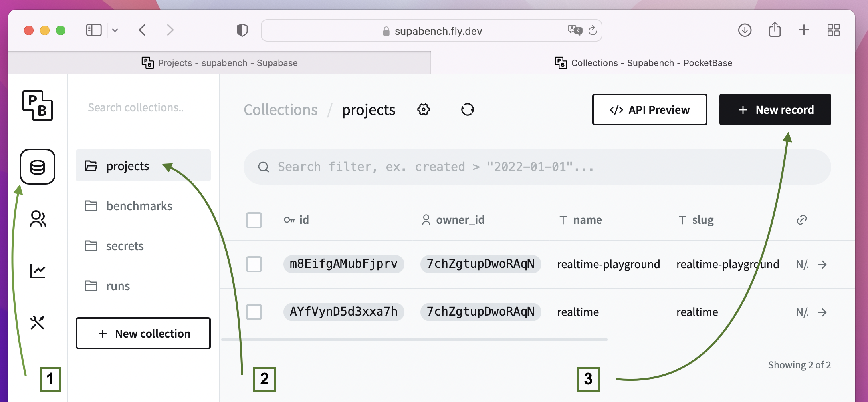The height and width of the screenshot is (402, 868).
Task: Open the Collections database icon in sidebar
Action: (38, 167)
